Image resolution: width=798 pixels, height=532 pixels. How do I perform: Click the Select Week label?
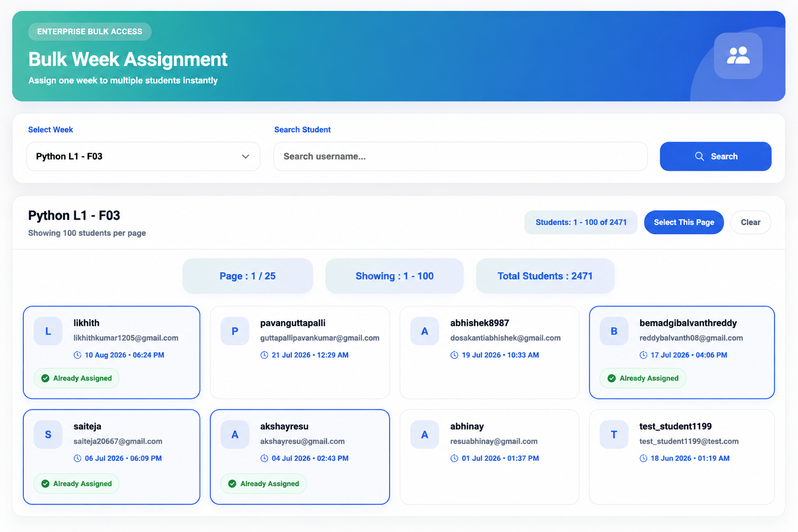click(50, 130)
